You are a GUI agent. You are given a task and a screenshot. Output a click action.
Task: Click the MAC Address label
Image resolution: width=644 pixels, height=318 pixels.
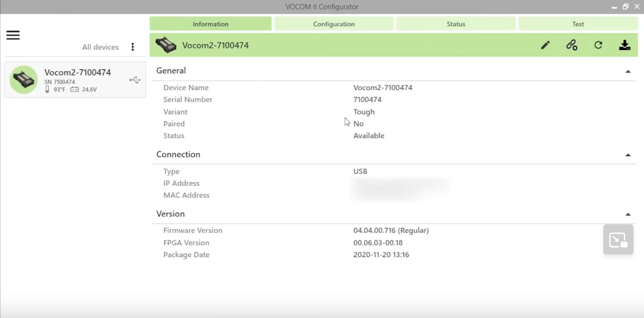click(x=186, y=195)
